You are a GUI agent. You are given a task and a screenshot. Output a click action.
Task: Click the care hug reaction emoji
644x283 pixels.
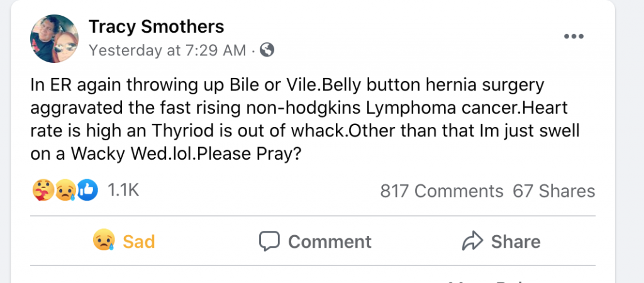[x=42, y=191]
